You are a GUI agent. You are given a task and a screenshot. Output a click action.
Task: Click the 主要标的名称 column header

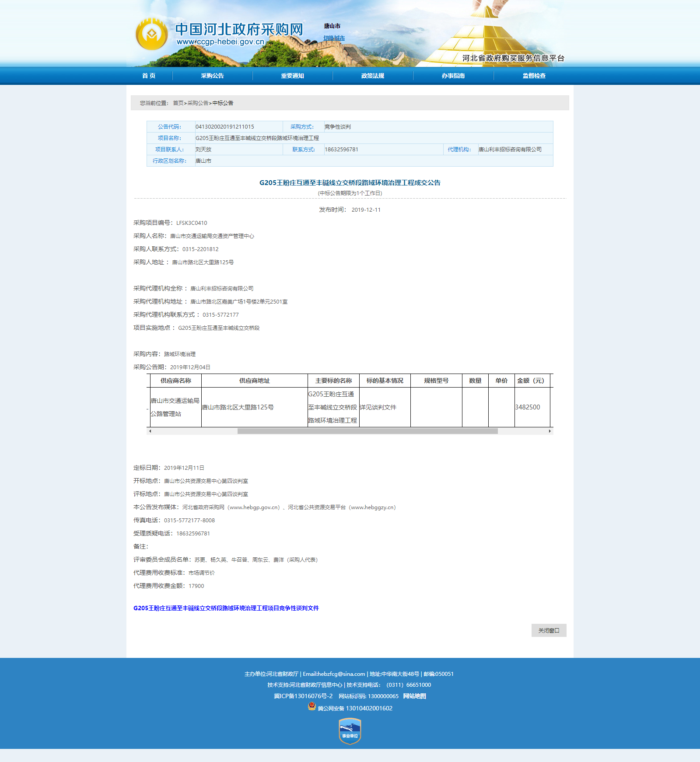333,381
